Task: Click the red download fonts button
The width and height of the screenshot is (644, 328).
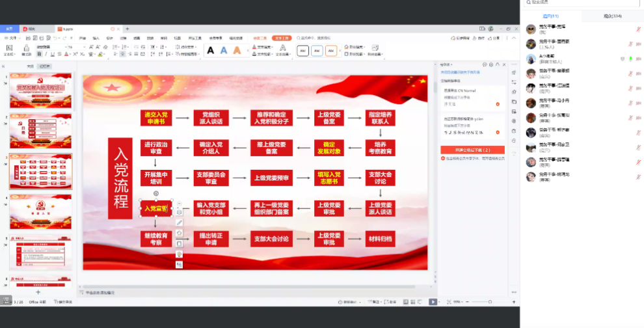Action: pos(472,150)
